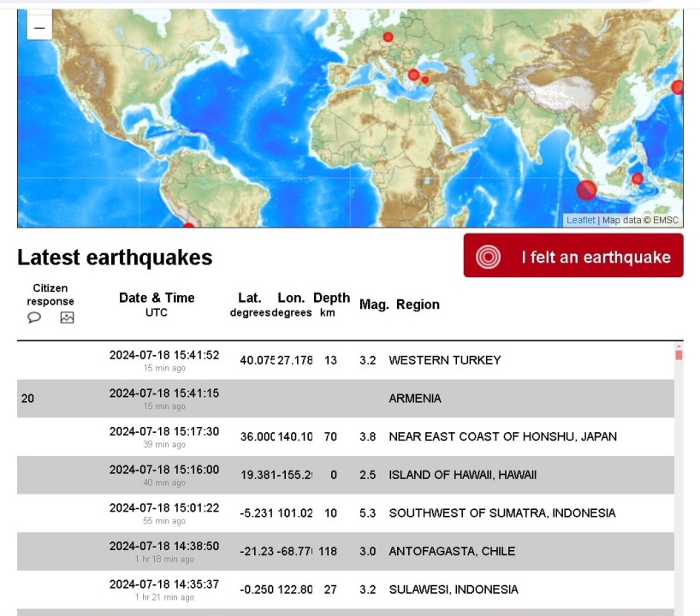Screen dimensions: 700x616
Task: Open the ISLAND OF HAWAII, HAWAII entry
Action: (x=462, y=475)
